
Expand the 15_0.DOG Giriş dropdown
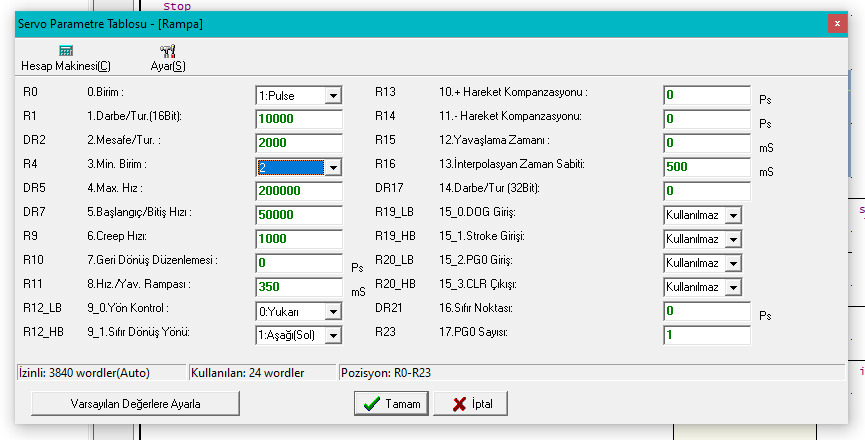733,215
